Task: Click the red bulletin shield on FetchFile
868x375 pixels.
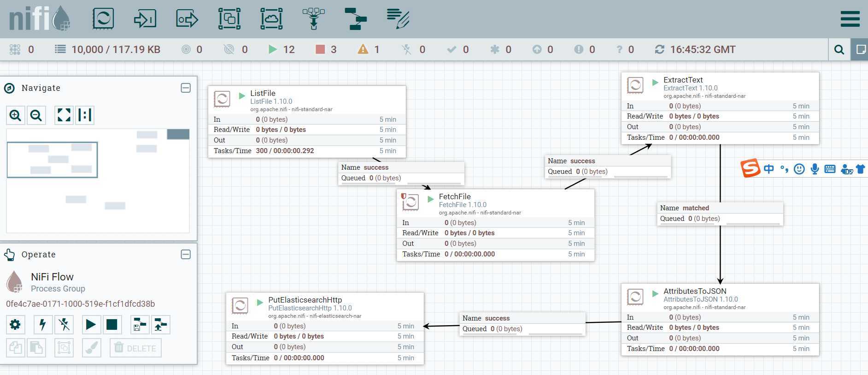Action: 404,196
